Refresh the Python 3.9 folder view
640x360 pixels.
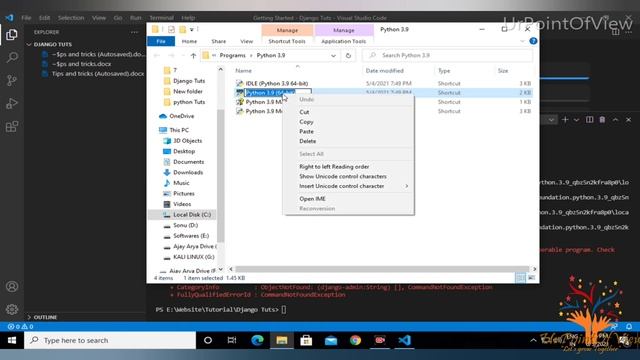coord(348,56)
